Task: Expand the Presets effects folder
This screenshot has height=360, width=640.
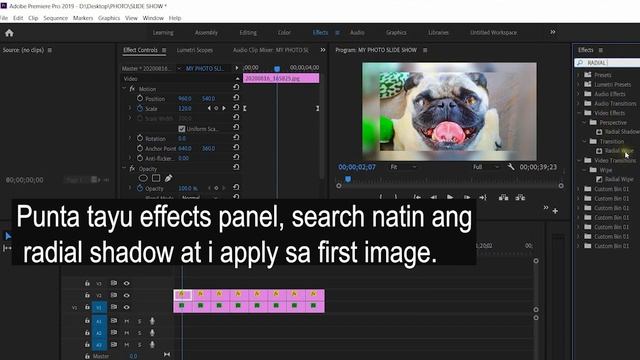Action: click(x=578, y=75)
